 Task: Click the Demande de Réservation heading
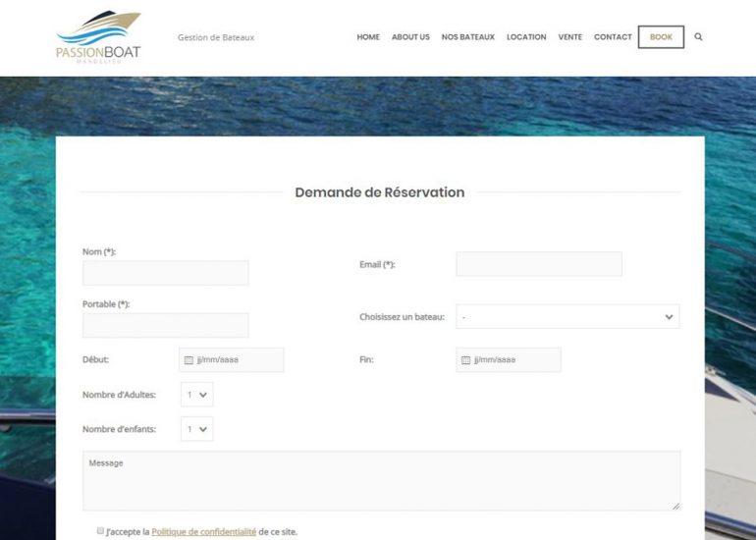[380, 192]
